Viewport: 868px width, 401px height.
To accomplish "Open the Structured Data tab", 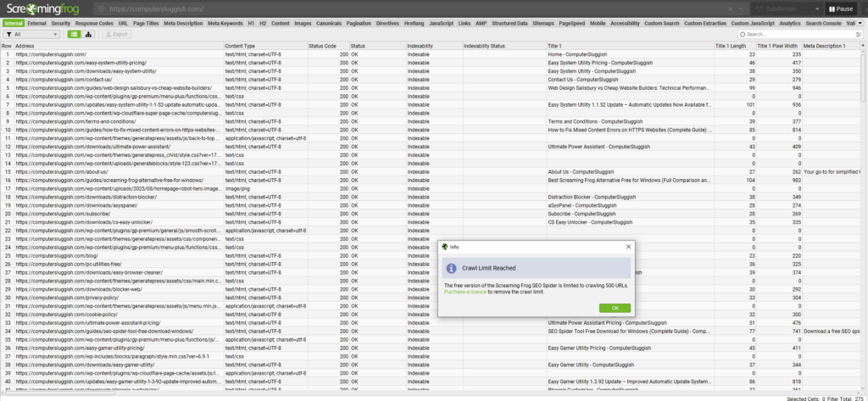I will pos(509,23).
